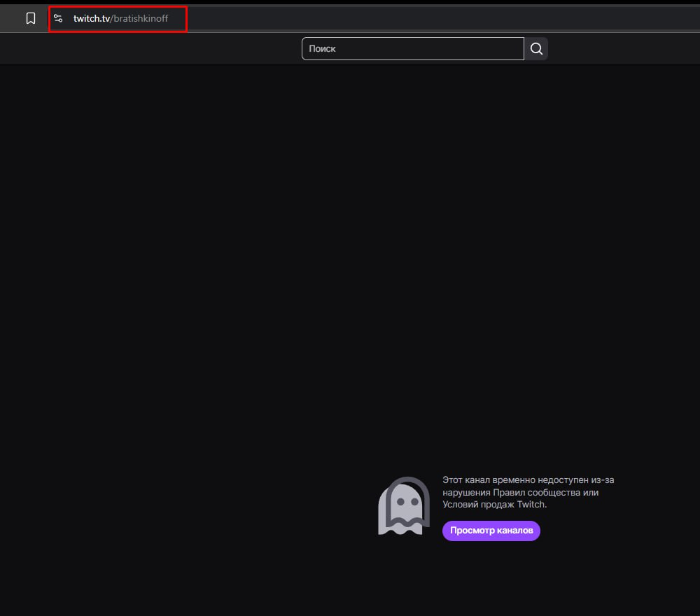Click the ghost illustration
This screenshot has width=700, height=616.
[404, 505]
